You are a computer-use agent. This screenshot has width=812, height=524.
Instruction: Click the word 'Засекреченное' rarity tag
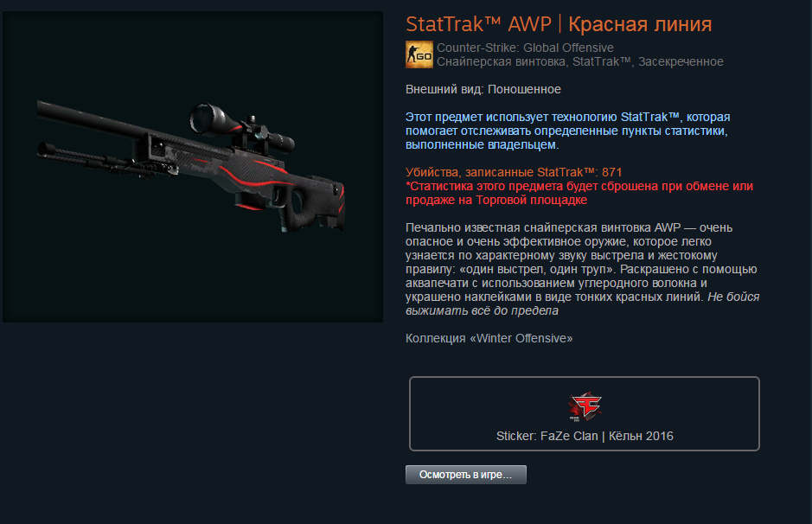tap(681, 61)
